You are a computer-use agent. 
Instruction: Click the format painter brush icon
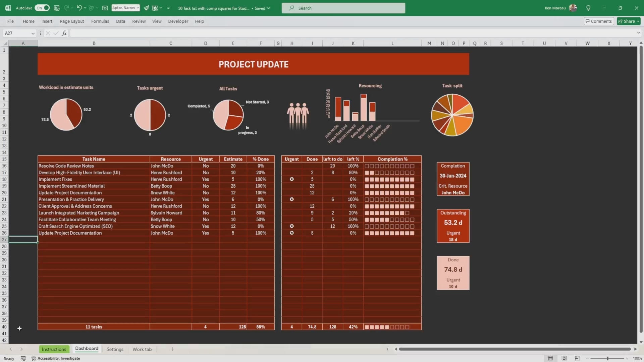(146, 8)
